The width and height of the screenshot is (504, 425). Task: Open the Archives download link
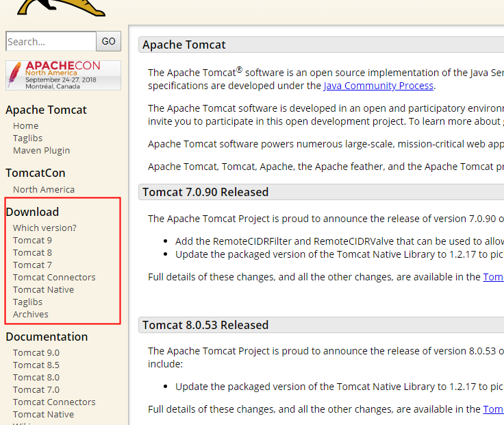click(31, 315)
